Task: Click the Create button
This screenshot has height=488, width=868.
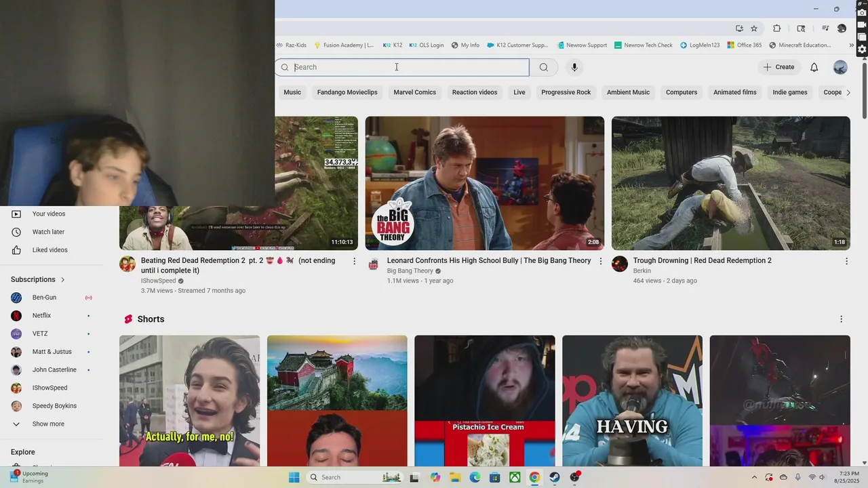Action: 778,67
